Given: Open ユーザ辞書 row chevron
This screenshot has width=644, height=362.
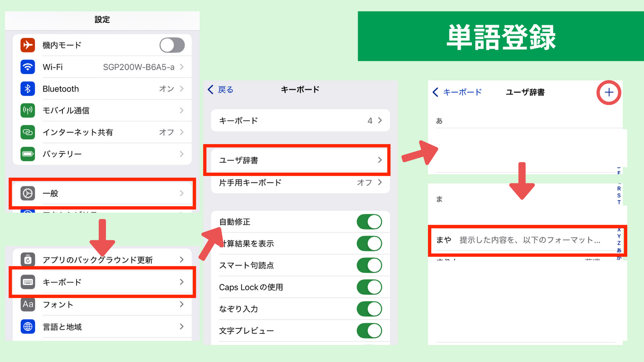Looking at the screenshot, I should point(380,160).
